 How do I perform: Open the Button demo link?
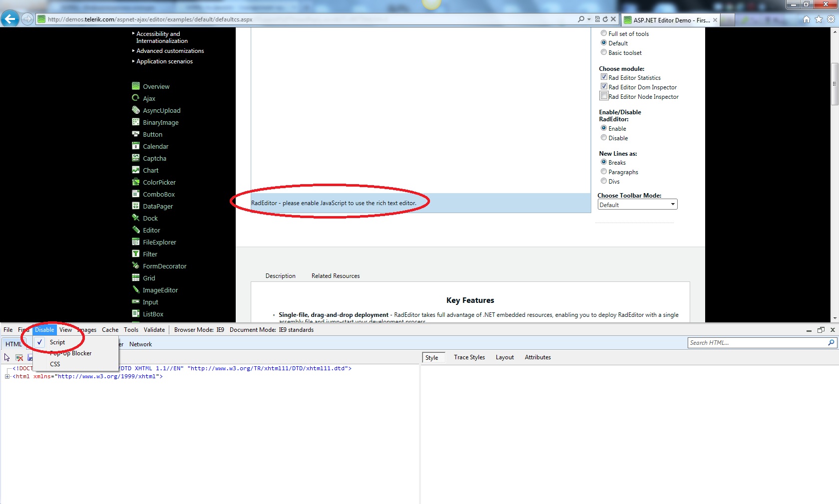[152, 134]
